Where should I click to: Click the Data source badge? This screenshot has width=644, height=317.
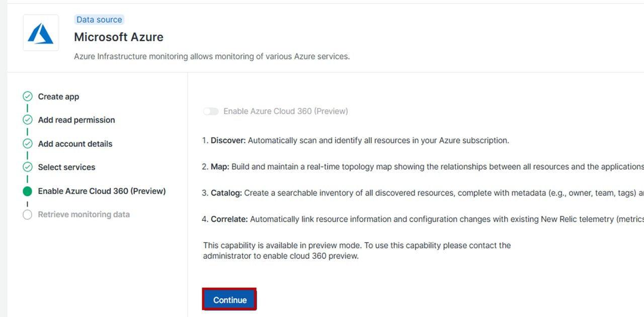pyautogui.click(x=99, y=20)
